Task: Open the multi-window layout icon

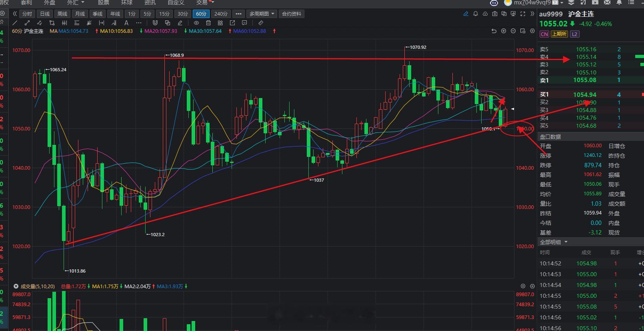Action: (x=504, y=14)
